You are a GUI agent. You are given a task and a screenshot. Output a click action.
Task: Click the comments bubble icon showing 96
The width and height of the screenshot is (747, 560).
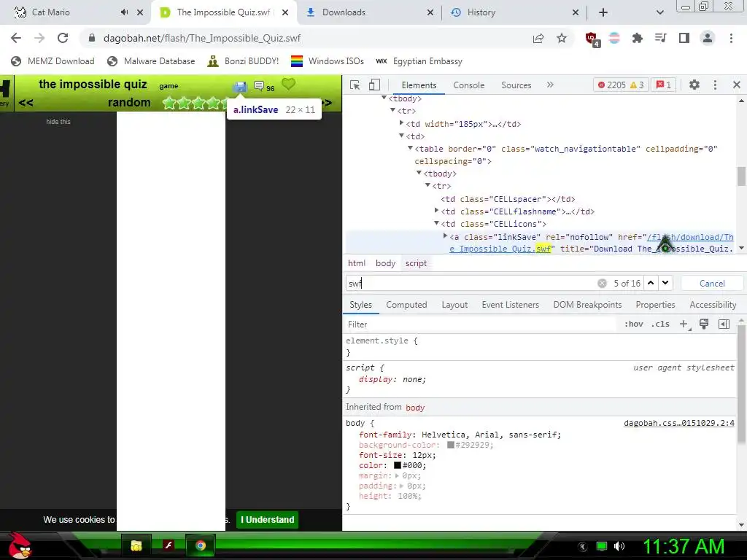[x=259, y=86]
